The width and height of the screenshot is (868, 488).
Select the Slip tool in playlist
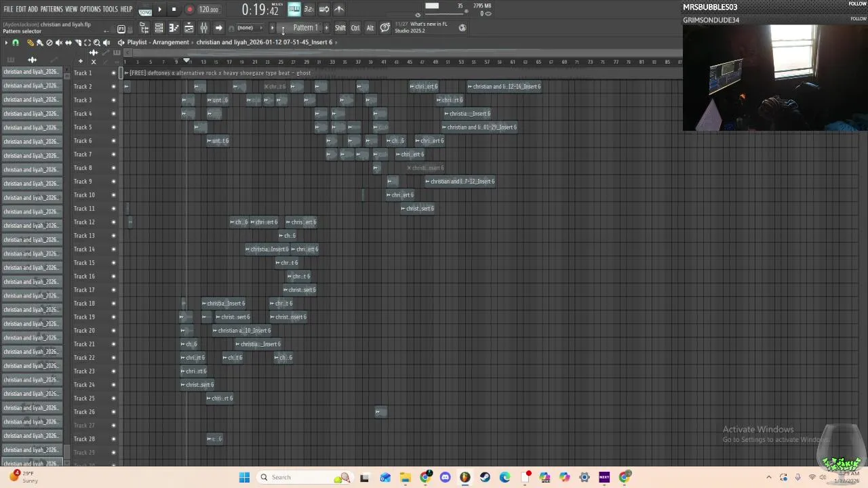tap(68, 43)
